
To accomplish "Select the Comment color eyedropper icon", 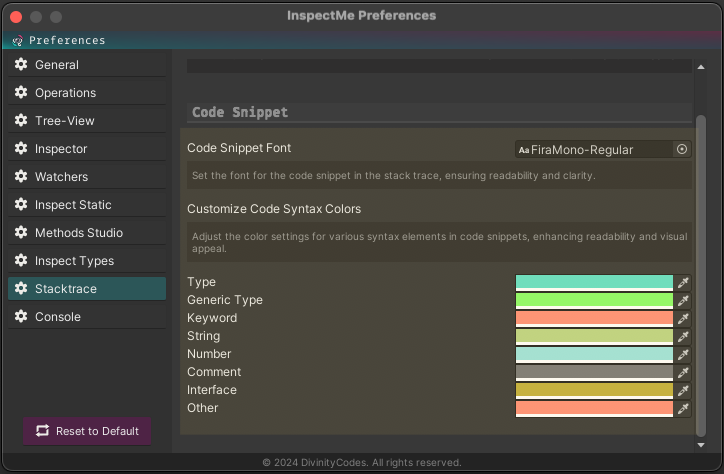I will (683, 372).
